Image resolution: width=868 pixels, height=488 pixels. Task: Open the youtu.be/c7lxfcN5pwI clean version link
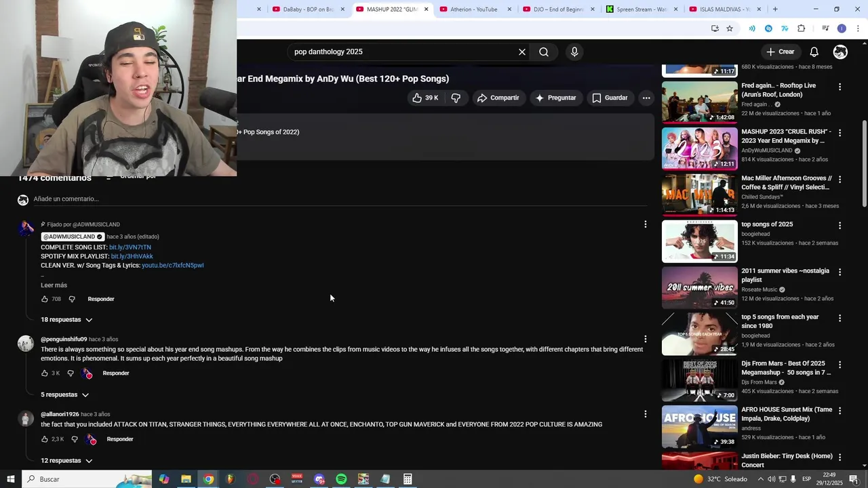click(x=172, y=265)
